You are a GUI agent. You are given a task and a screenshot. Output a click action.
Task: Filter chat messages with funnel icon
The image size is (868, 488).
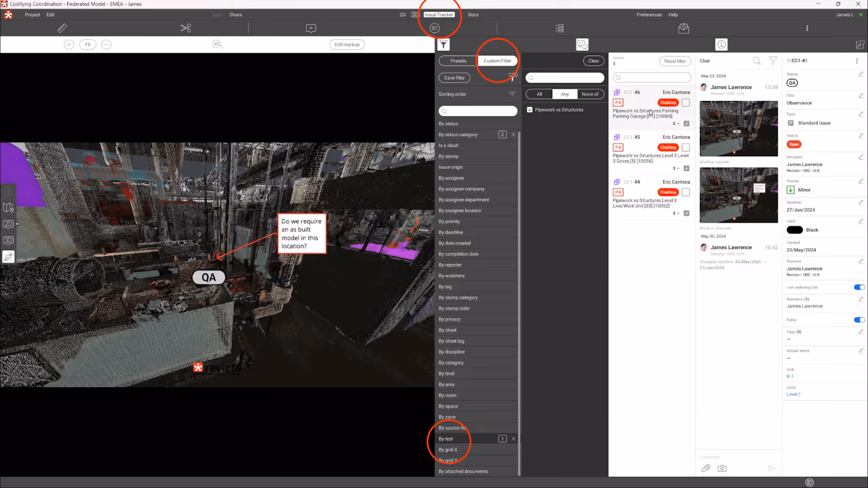[x=773, y=61]
